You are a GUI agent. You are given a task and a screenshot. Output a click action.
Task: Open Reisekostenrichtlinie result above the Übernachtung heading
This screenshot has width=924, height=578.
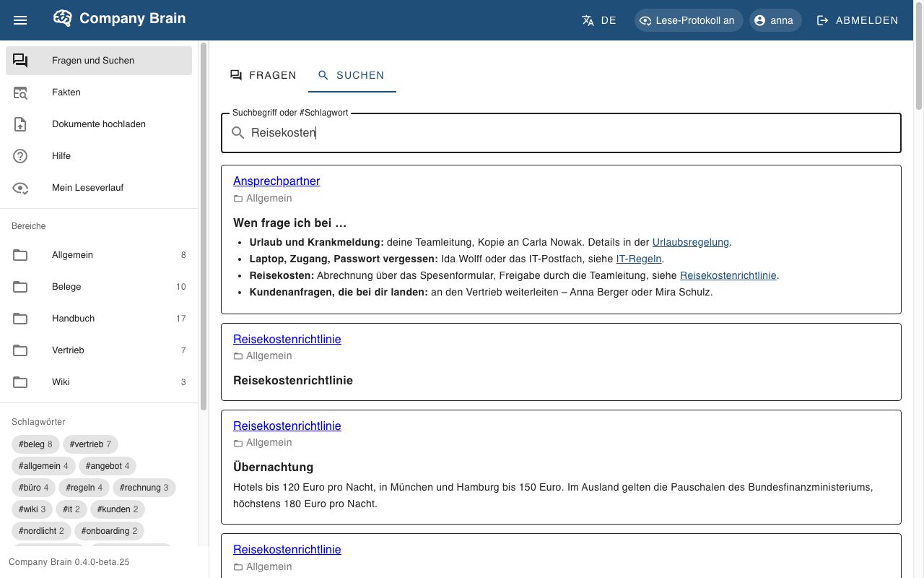point(287,426)
